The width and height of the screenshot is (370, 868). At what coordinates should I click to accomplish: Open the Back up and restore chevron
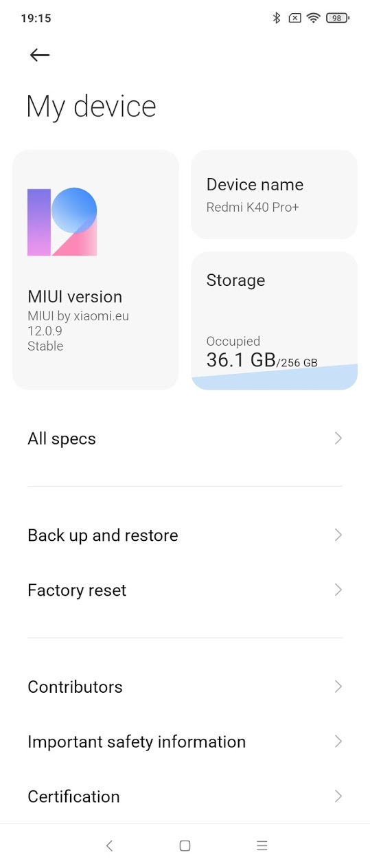pos(338,535)
